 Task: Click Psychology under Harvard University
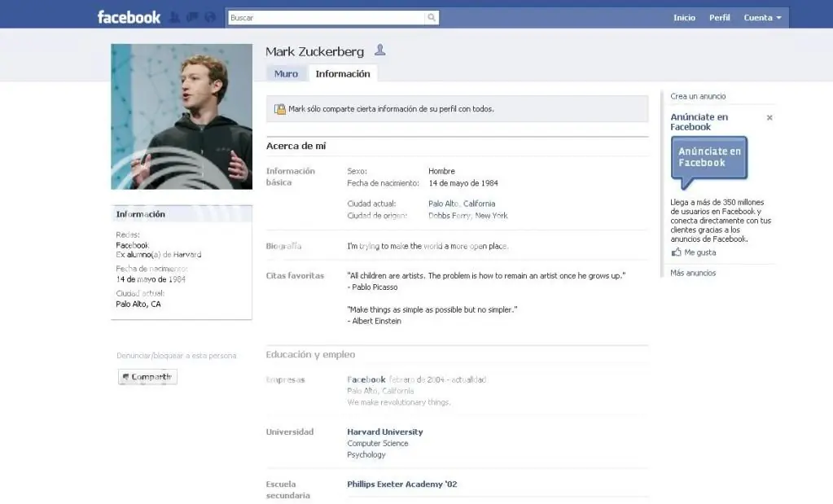[366, 454]
